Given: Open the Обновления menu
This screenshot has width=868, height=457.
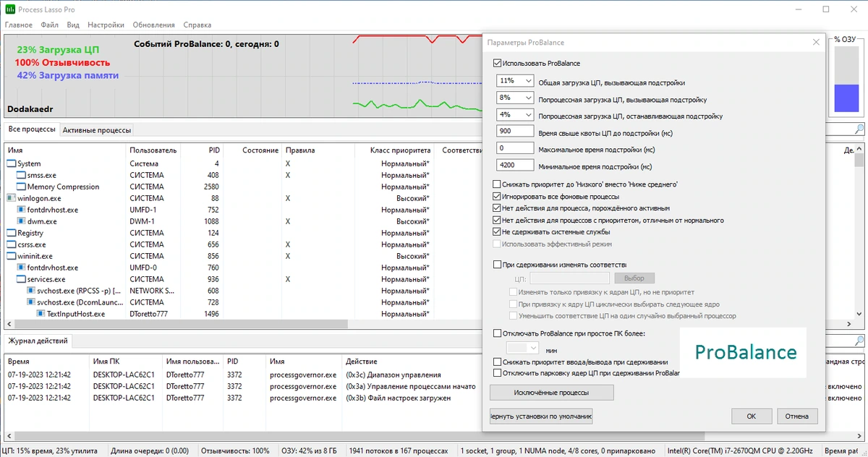Looking at the screenshot, I should (x=153, y=25).
